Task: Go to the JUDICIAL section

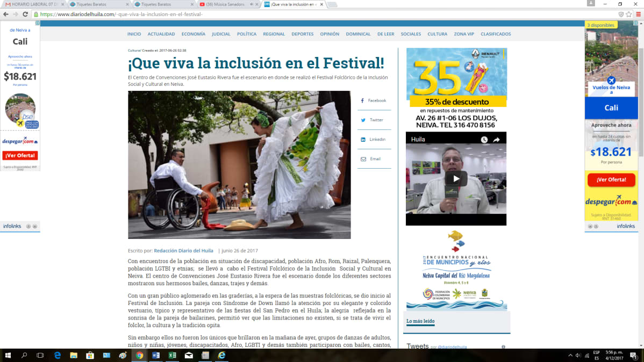Action: point(221,34)
